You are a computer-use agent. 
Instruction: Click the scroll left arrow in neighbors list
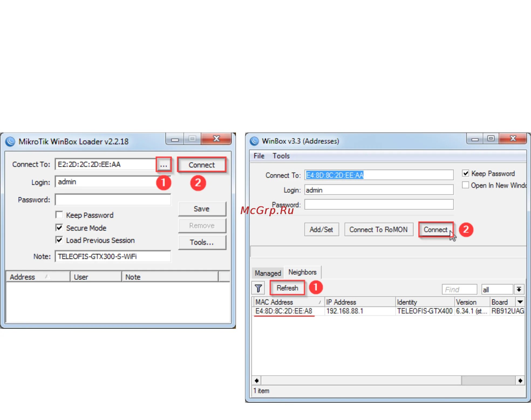[257, 381]
